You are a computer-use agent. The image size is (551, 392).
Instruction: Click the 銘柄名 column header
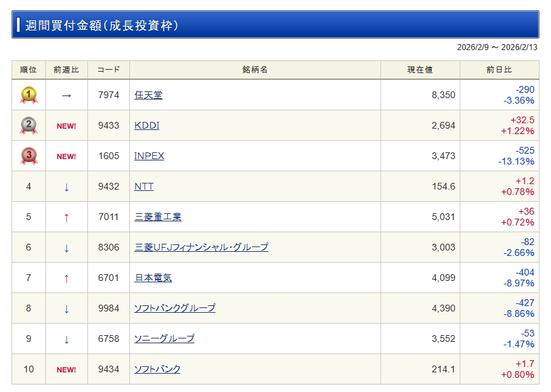[255, 70]
